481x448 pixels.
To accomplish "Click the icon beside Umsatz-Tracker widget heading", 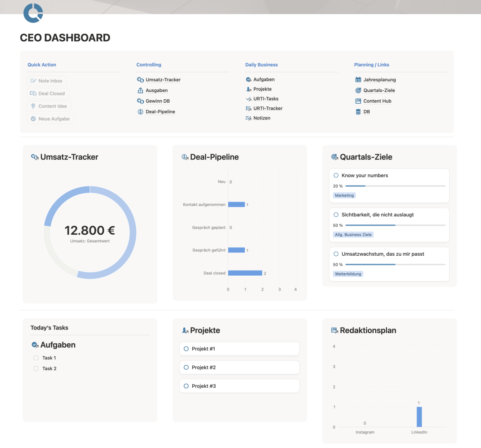I will (35, 157).
